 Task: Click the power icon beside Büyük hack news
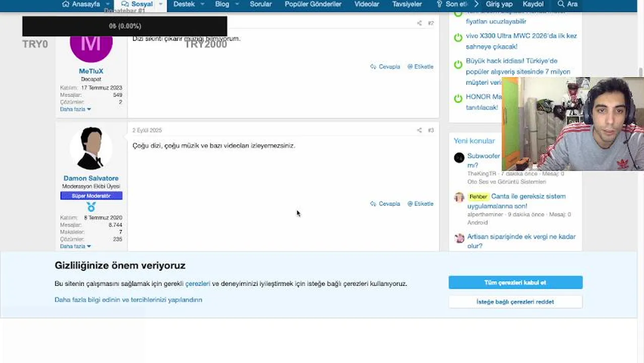coord(458,64)
